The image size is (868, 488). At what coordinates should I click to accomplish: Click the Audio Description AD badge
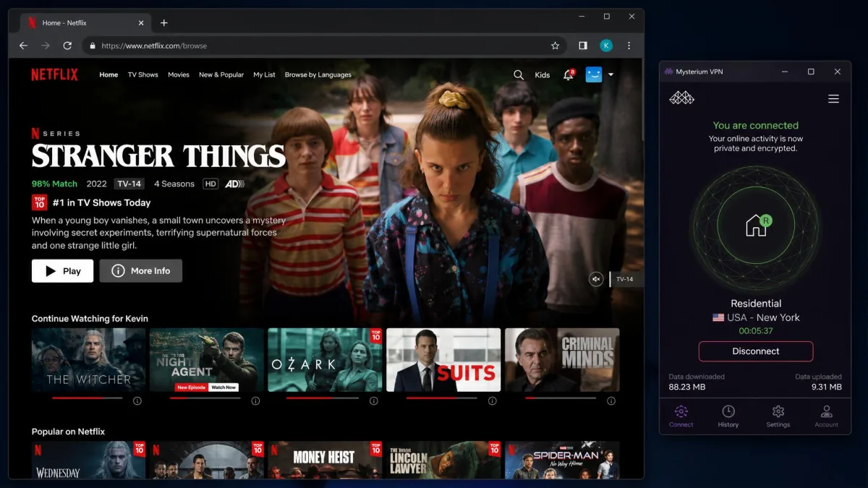234,184
